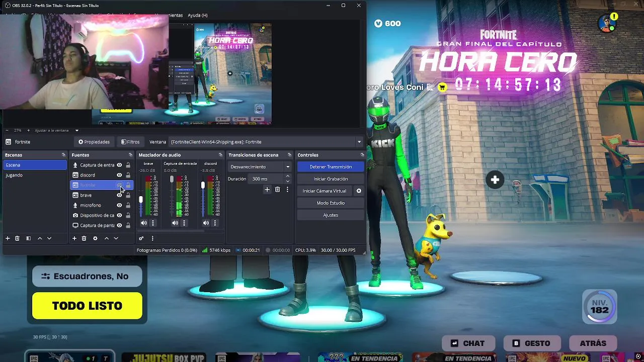Hide the Captura de panta source
The image size is (644, 362).
point(119,225)
